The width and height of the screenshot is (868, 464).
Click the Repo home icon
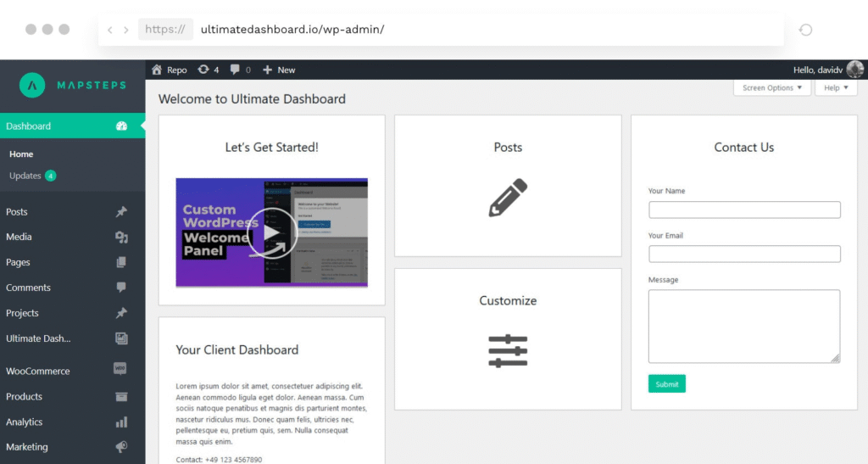coord(157,70)
